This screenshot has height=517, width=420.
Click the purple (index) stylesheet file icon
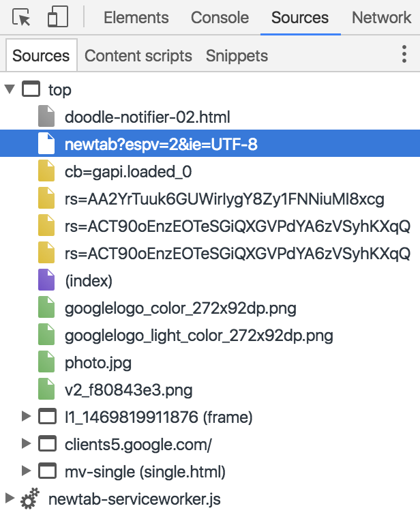pos(46,280)
